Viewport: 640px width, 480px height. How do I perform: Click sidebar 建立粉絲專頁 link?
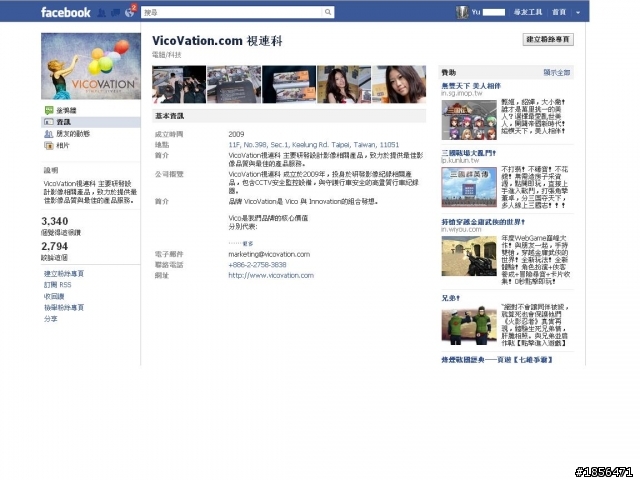point(64,273)
